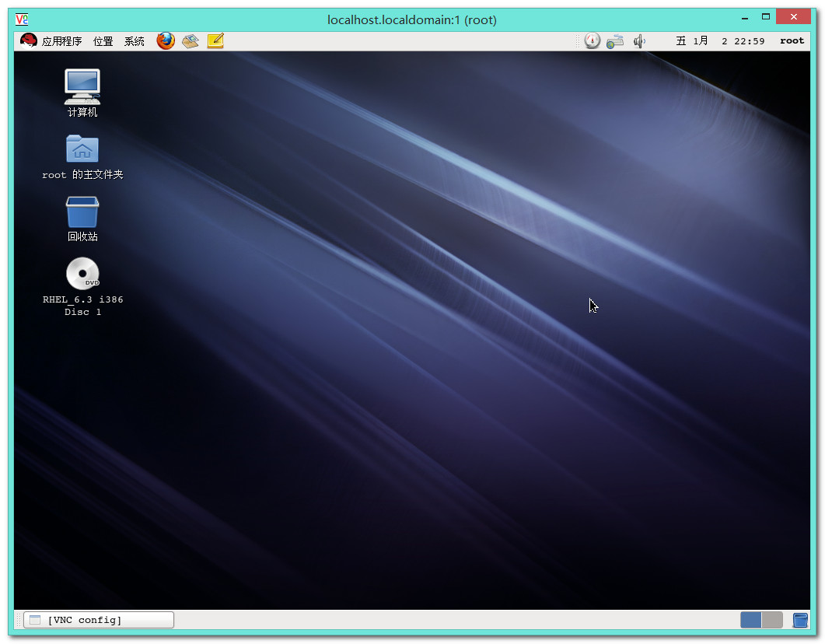Launch Firefox from the top panel

click(x=166, y=41)
